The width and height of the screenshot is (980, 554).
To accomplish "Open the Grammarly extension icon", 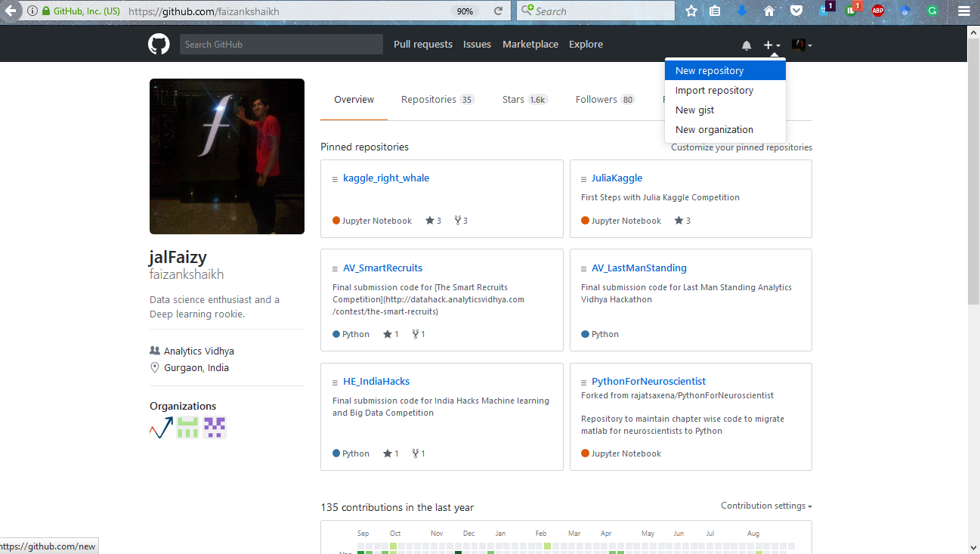I will (932, 11).
